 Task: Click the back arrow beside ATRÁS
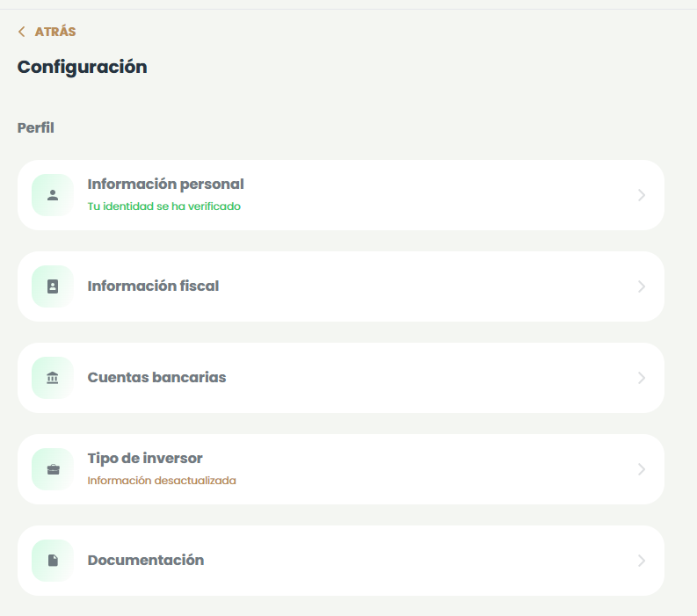tap(22, 32)
